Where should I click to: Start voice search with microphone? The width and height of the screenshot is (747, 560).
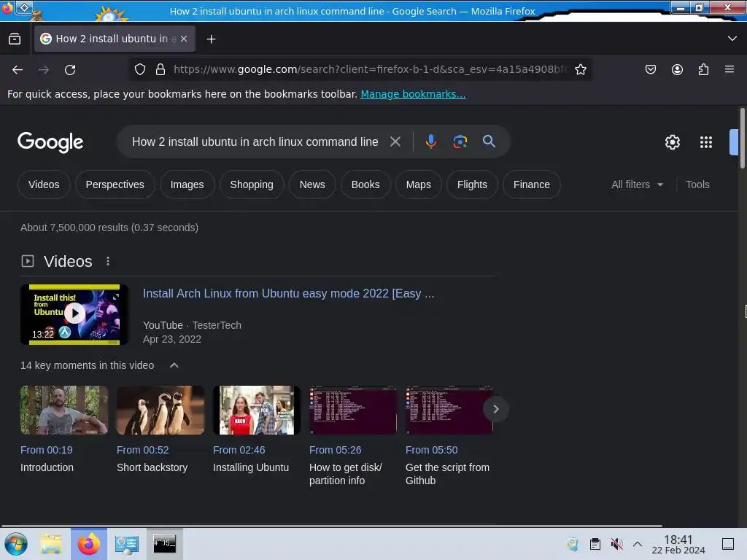tap(430, 141)
